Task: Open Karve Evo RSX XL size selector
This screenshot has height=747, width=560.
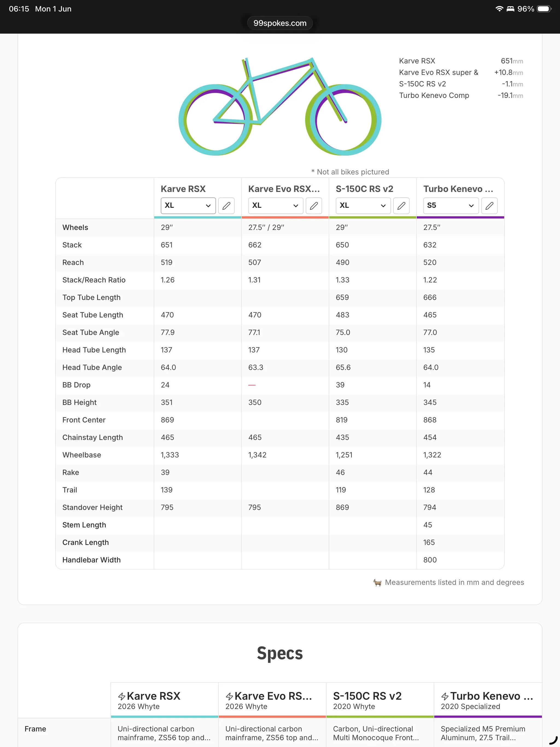Action: pos(276,206)
